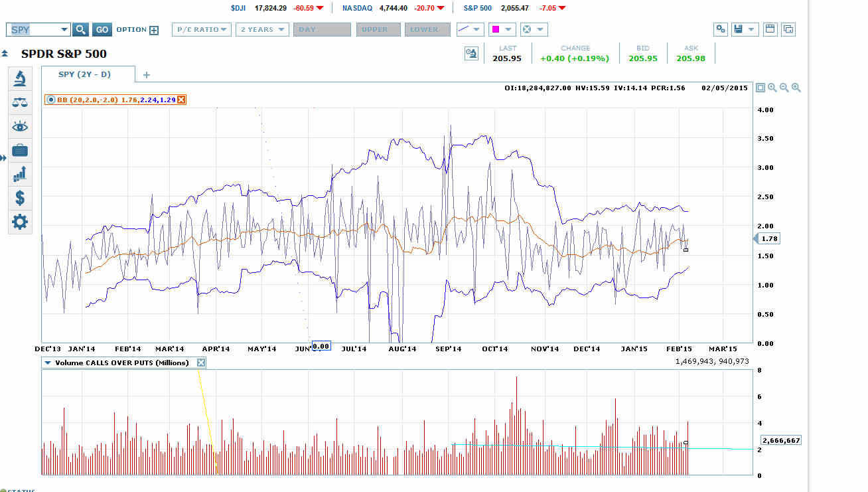The height and width of the screenshot is (492, 868).
Task: Click the chart settings gears icon top right
Action: pos(721,29)
